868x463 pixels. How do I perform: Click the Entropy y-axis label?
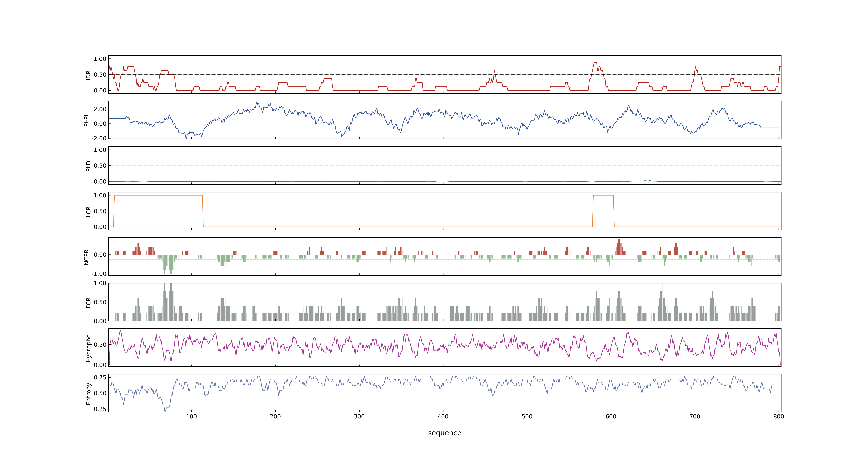pos(89,394)
